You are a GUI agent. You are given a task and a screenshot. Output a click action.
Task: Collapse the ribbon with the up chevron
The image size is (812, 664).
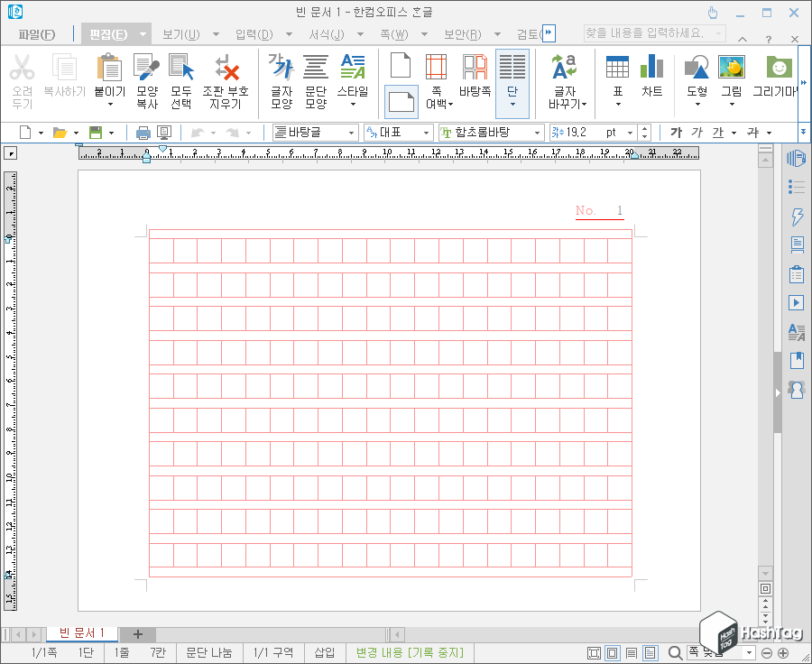[x=743, y=39]
